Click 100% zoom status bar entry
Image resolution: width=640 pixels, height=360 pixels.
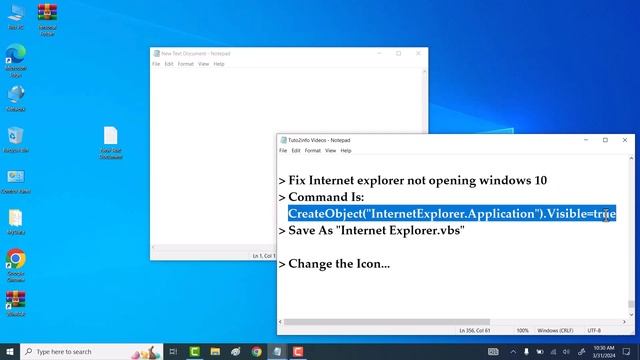point(522,330)
